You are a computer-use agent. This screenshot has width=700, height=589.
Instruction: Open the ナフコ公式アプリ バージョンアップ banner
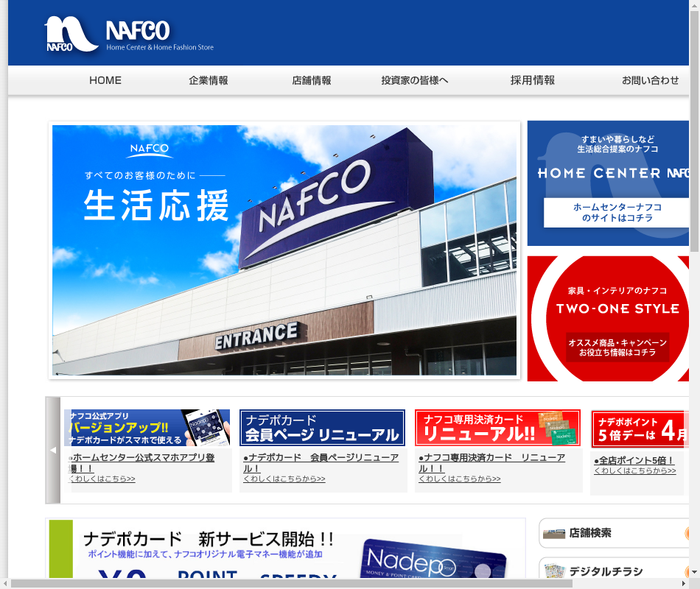tap(147, 428)
